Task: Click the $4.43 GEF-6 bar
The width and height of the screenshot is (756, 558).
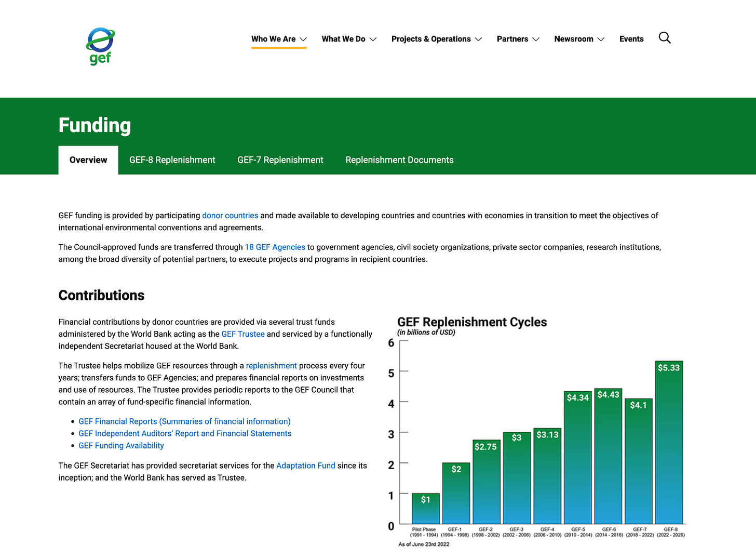Action: [x=608, y=456]
